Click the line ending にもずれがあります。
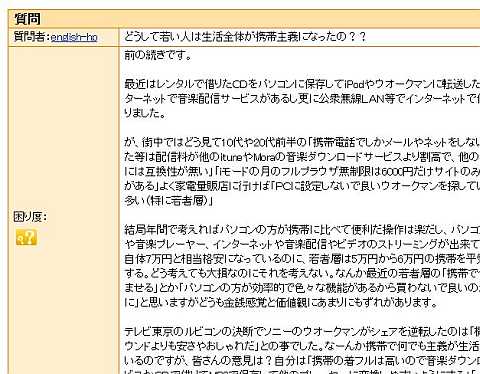The image size is (480, 374). click(x=281, y=302)
